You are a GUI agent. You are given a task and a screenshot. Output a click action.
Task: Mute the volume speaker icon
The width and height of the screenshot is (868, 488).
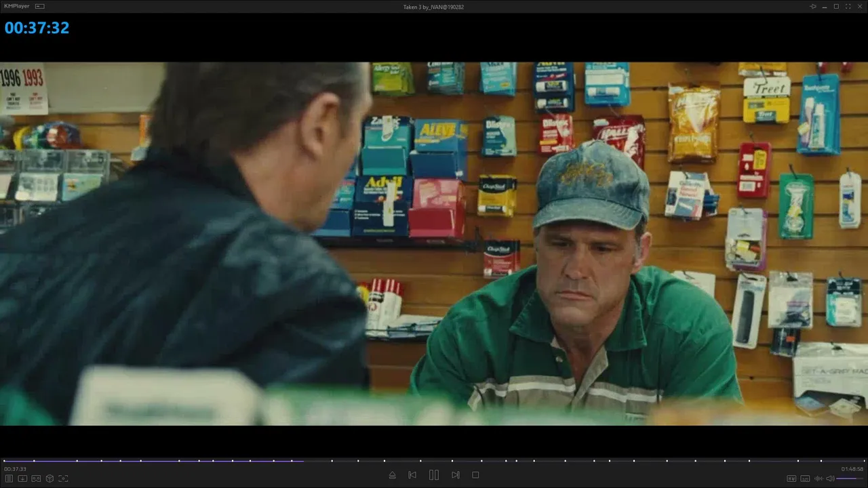830,479
